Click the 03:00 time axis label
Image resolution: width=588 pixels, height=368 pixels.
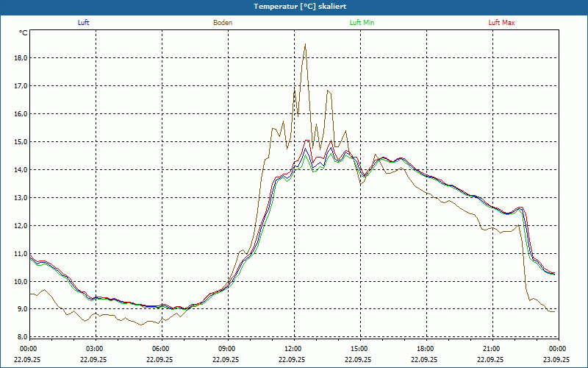click(x=94, y=349)
